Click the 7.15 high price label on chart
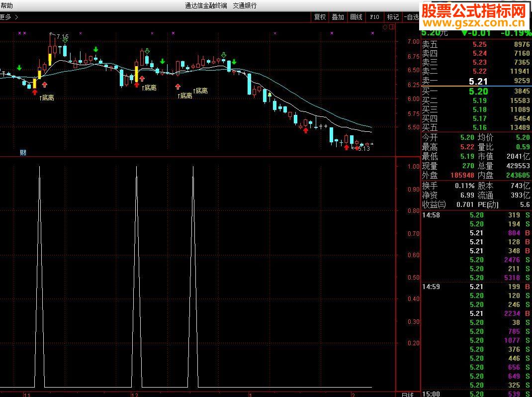 tap(63, 37)
